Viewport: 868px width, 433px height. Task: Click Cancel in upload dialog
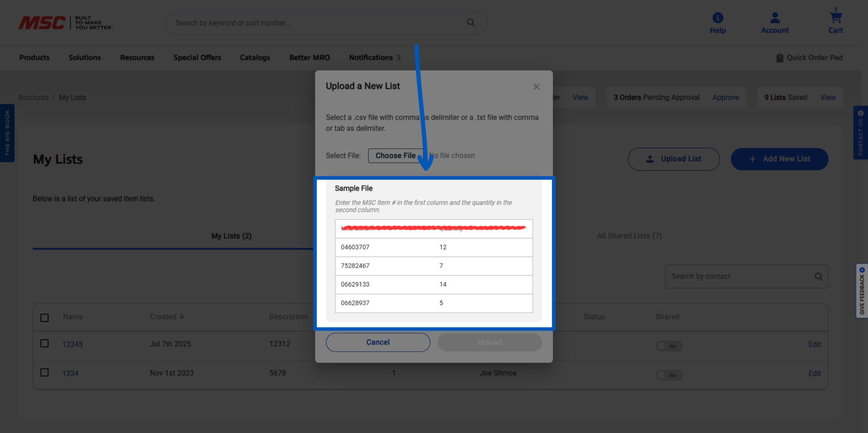378,342
